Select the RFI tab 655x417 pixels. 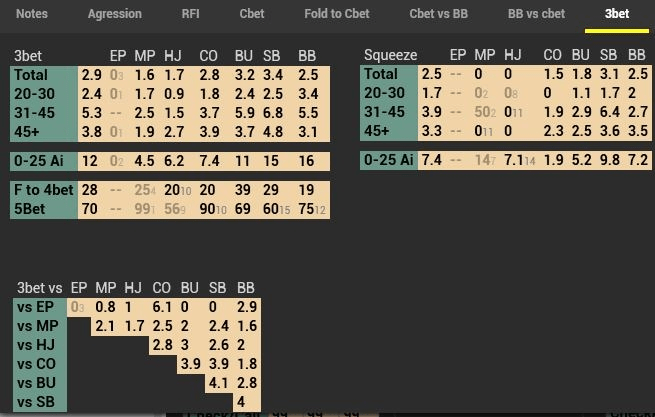[190, 14]
